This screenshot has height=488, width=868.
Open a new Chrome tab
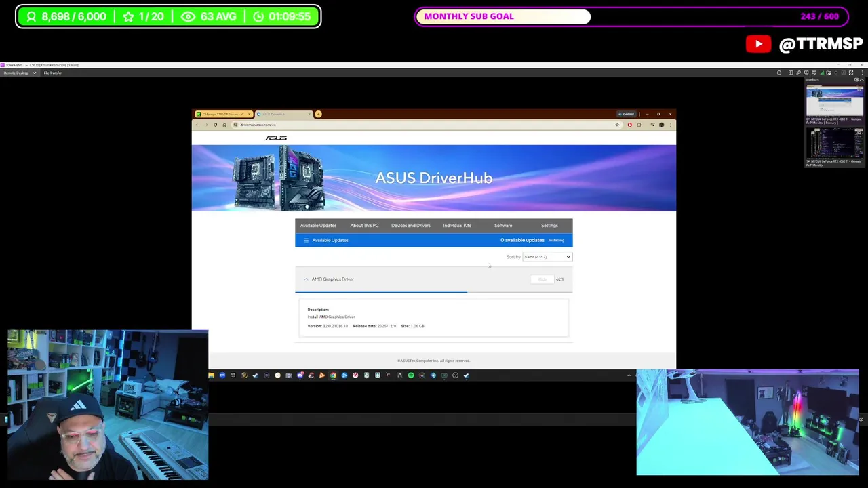click(318, 114)
